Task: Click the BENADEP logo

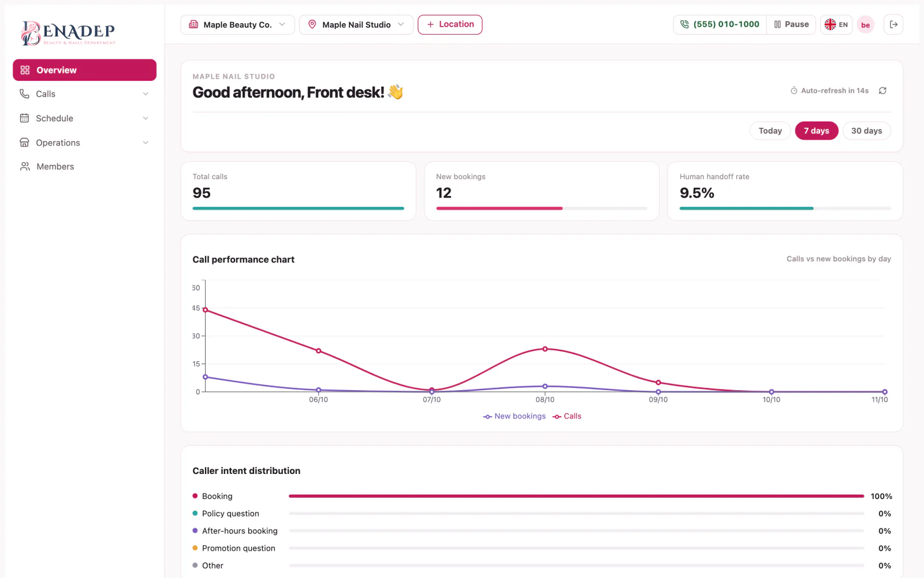Action: point(68,33)
